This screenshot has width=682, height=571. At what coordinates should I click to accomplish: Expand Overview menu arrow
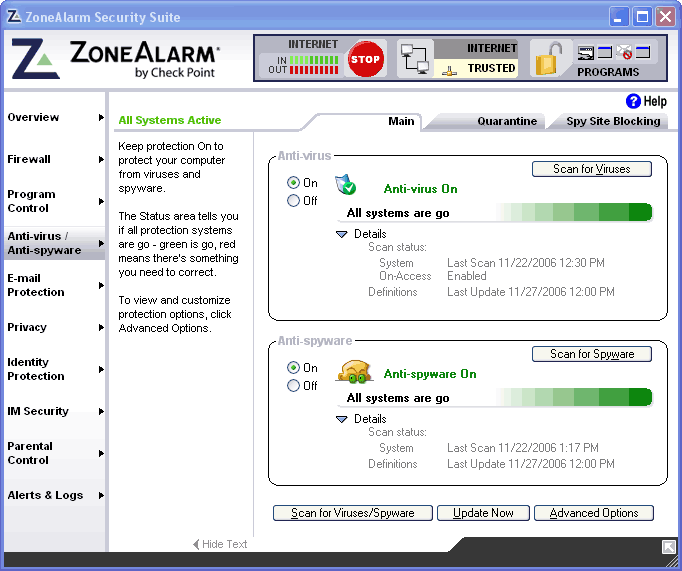click(101, 117)
